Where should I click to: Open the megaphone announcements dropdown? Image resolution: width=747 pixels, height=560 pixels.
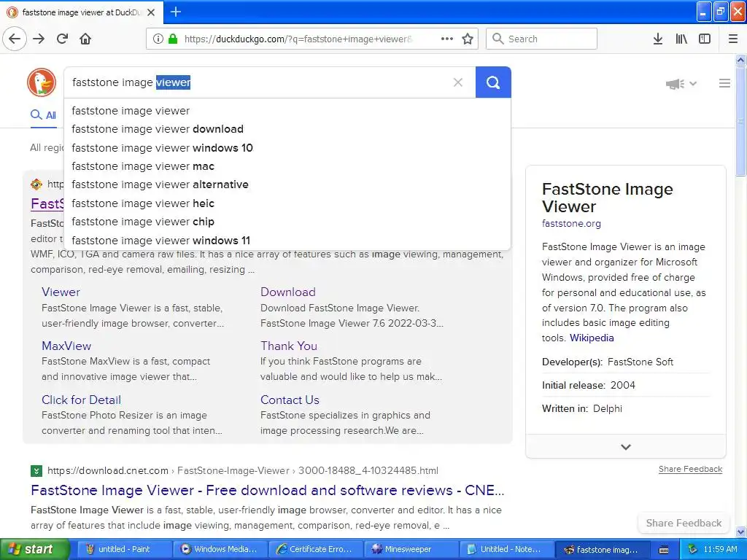coord(681,84)
